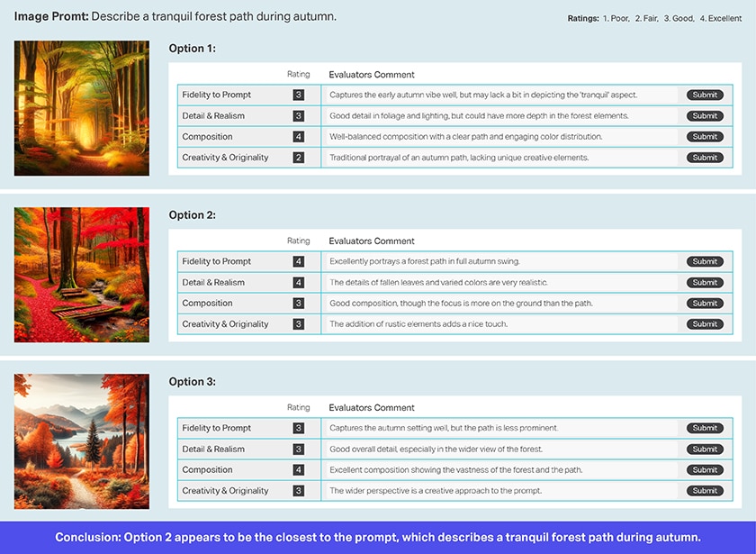The image size is (756, 554).
Task: Click Option 2 Fidelity to Prompt rating box
Action: [298, 261]
